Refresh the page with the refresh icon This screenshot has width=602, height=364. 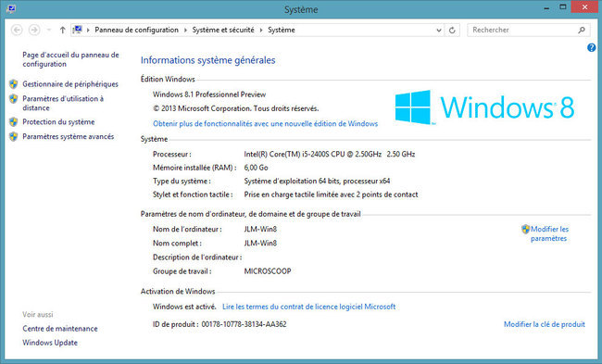tap(452, 30)
